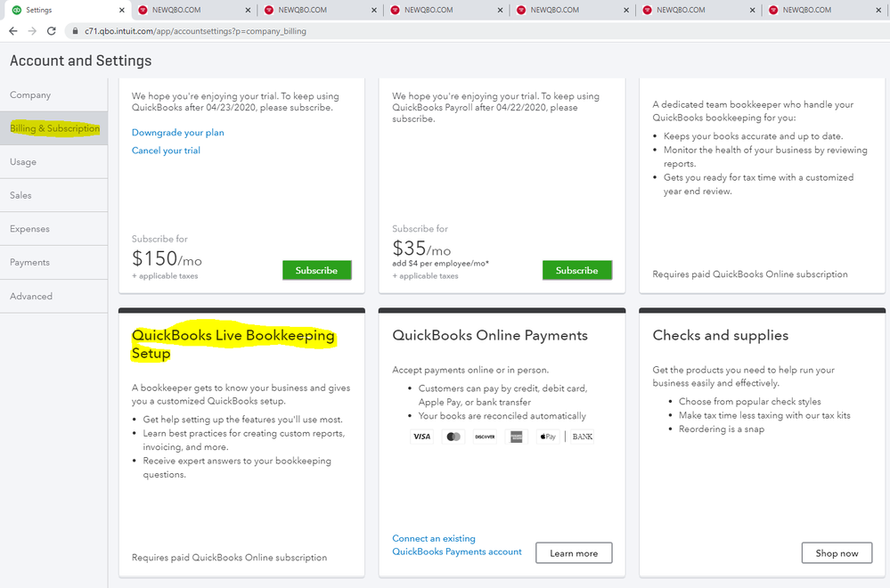Subscribe to QuickBooks Payroll for $35/mo
Viewport: 890px width, 588px height.
pyautogui.click(x=576, y=269)
